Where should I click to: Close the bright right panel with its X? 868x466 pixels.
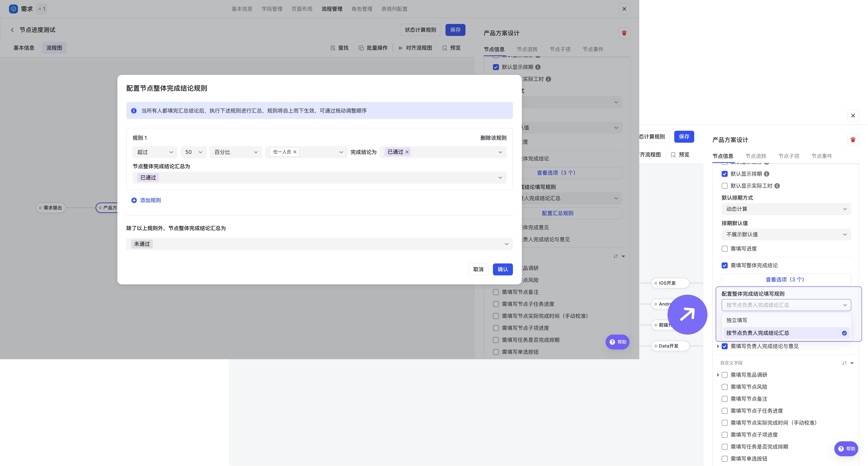853,116
